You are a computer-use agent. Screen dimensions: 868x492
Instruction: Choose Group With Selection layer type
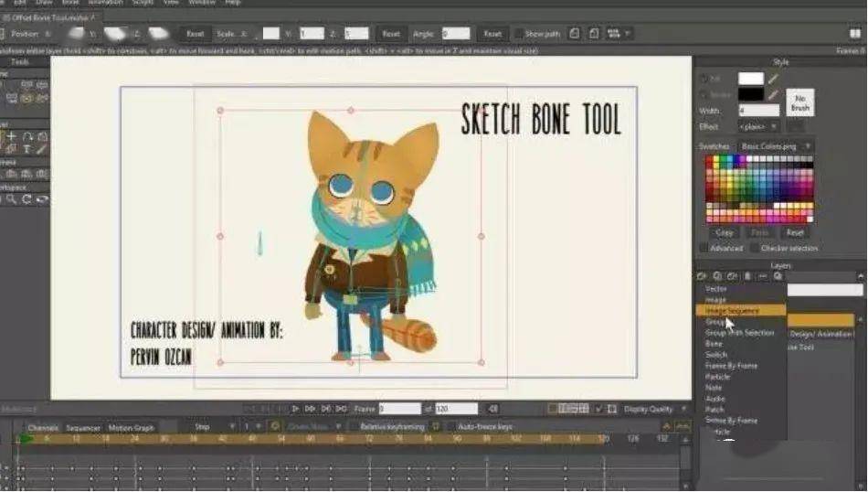point(739,333)
